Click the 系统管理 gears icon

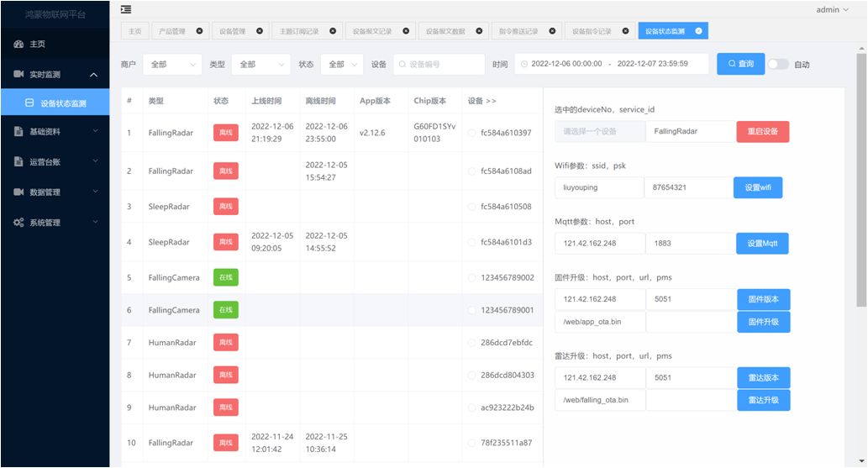[18, 223]
